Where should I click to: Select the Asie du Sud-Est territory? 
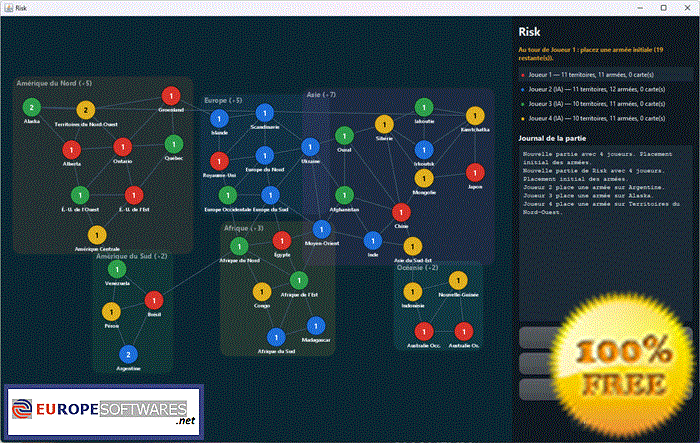tap(412, 247)
